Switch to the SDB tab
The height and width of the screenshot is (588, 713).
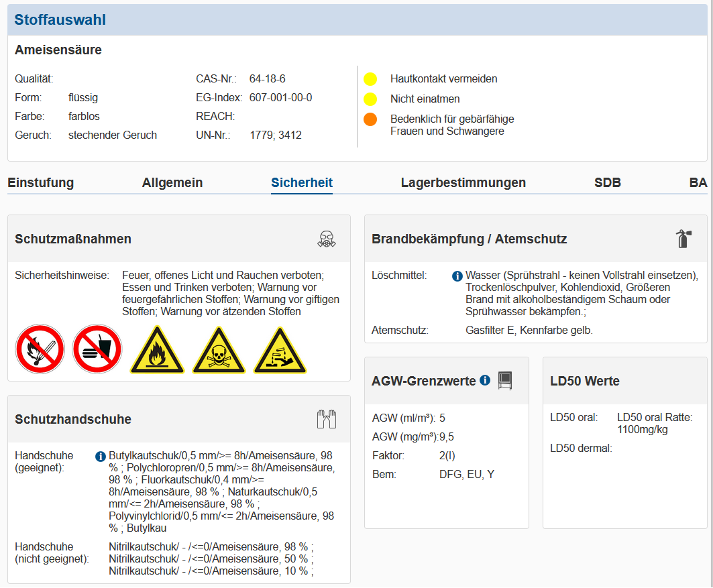pos(608,182)
